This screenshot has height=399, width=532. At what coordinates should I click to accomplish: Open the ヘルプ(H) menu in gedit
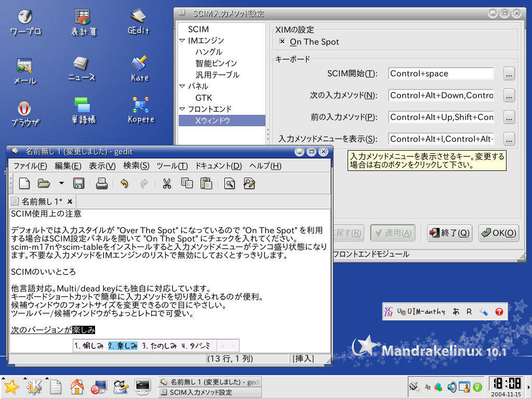click(265, 166)
